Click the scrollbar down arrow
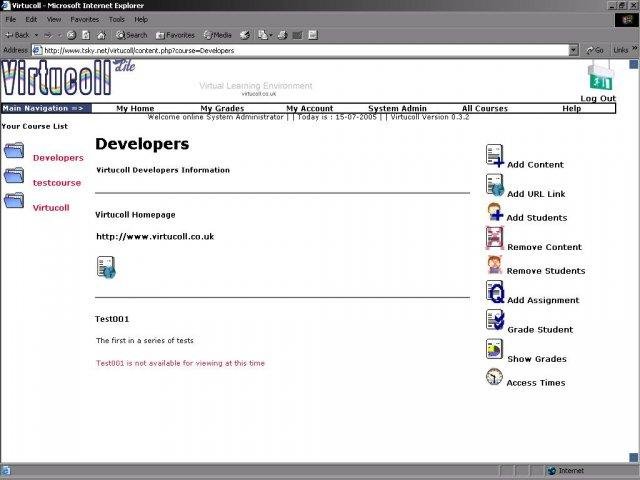Screen dimensions: 640x480 tap(634, 457)
